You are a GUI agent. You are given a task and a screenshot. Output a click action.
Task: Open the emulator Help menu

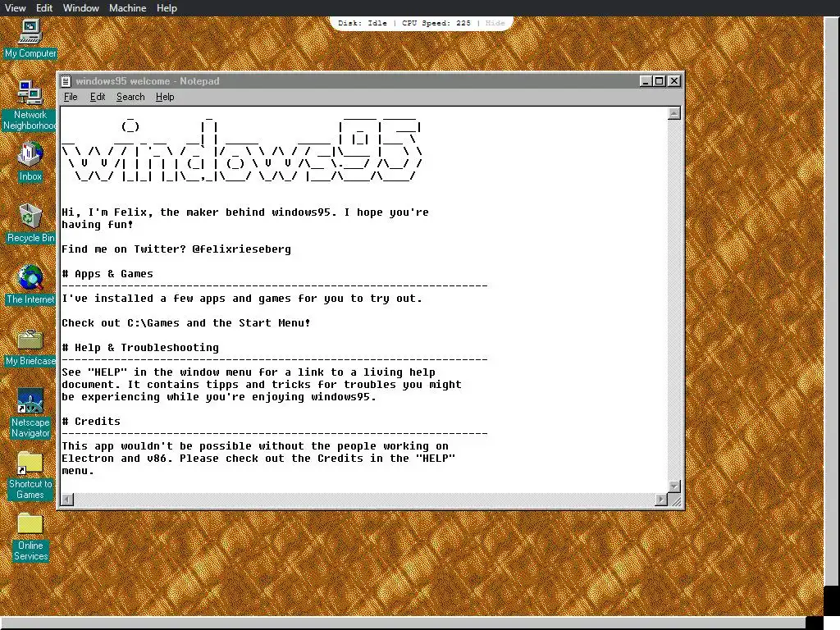click(167, 8)
